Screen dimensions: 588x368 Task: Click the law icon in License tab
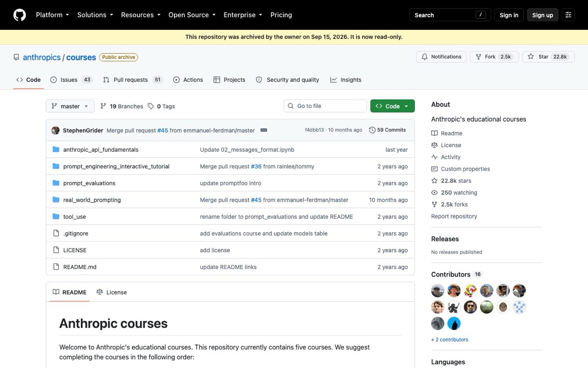coord(99,292)
